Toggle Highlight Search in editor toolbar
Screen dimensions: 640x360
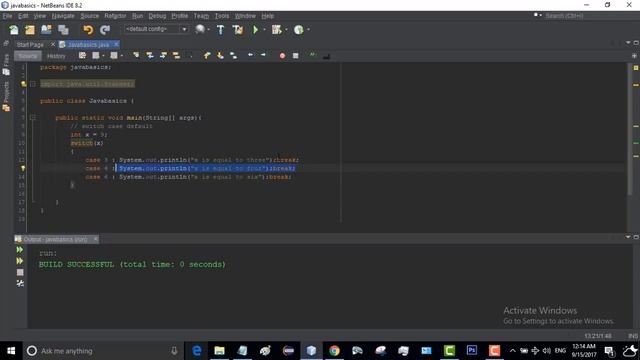coord(176,55)
